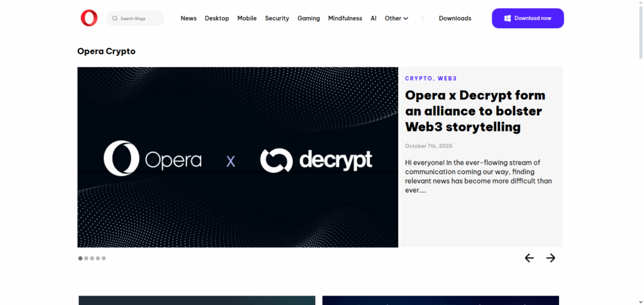Open the Opera x Decrypt article headline

click(x=475, y=111)
